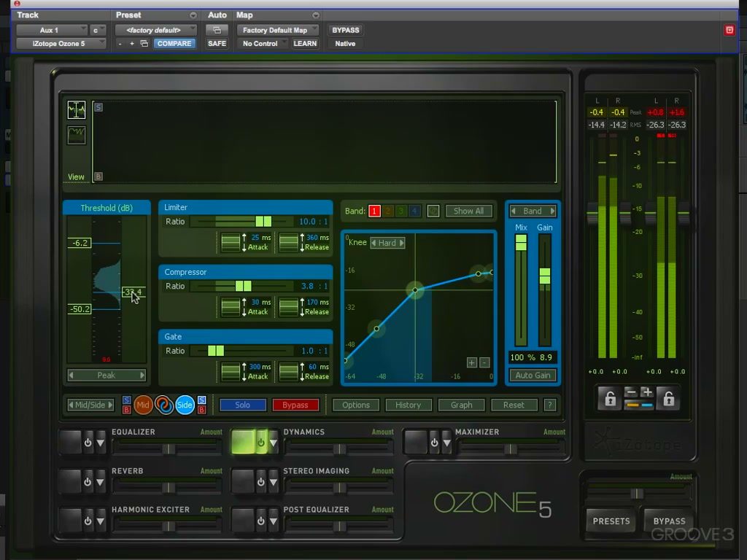Image resolution: width=747 pixels, height=560 pixels.
Task: Click the crossover band icon beside band 4
Action: pyautogui.click(x=433, y=211)
